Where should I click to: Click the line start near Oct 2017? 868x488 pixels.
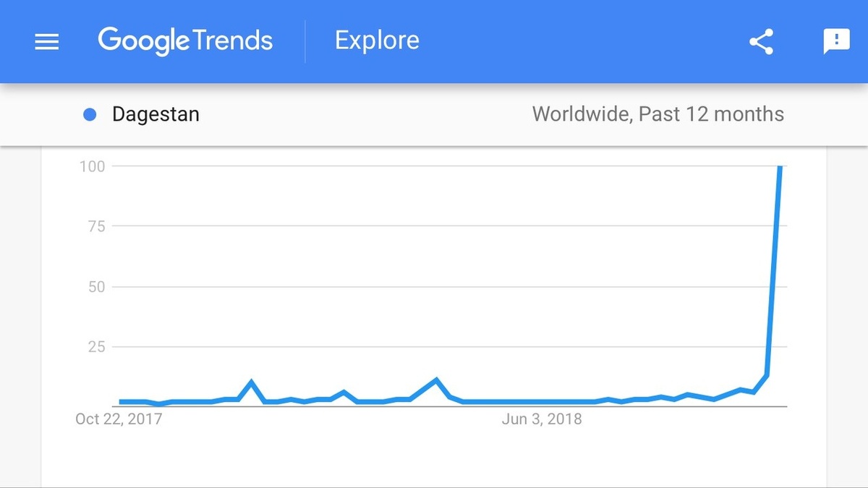121,401
